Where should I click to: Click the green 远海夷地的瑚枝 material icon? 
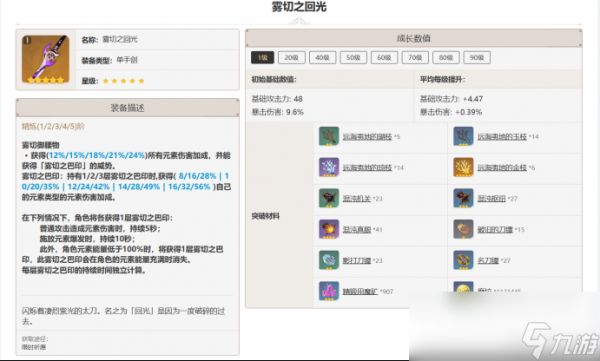329,136
